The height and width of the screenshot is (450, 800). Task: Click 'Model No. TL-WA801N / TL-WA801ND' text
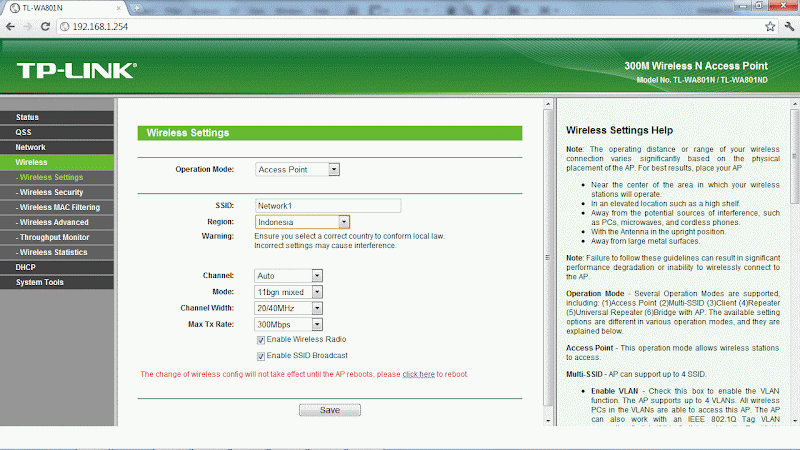pos(702,80)
